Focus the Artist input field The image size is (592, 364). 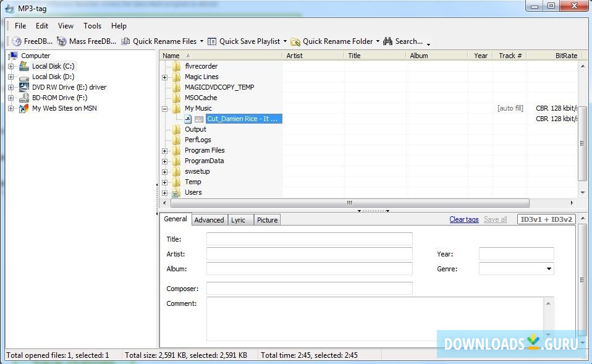[x=309, y=254]
